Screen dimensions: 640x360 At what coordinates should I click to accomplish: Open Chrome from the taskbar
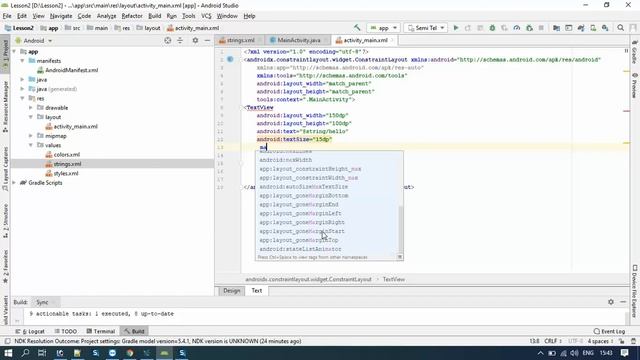tap(130, 353)
